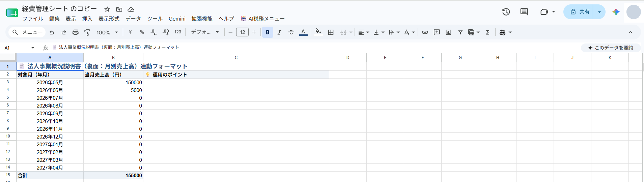Open the Google Sheets home icon
Screen dimensions: 644x182
pos(12,13)
